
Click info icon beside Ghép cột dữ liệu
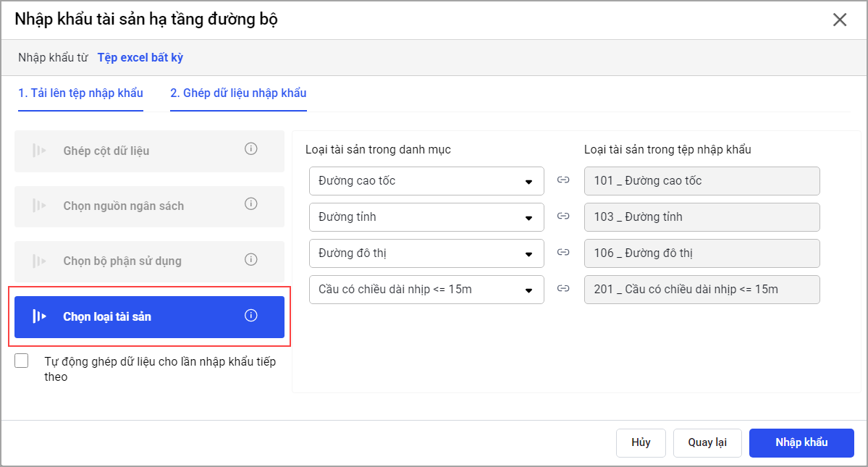pos(251,149)
